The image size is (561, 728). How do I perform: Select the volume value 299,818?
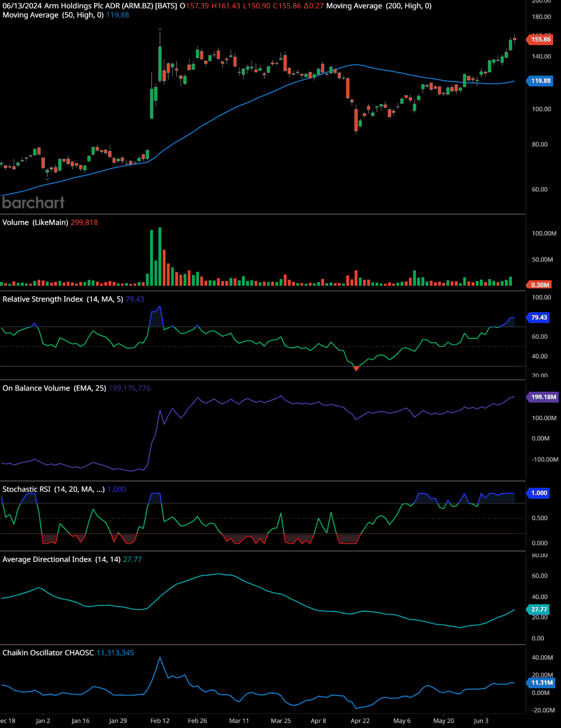coord(84,222)
